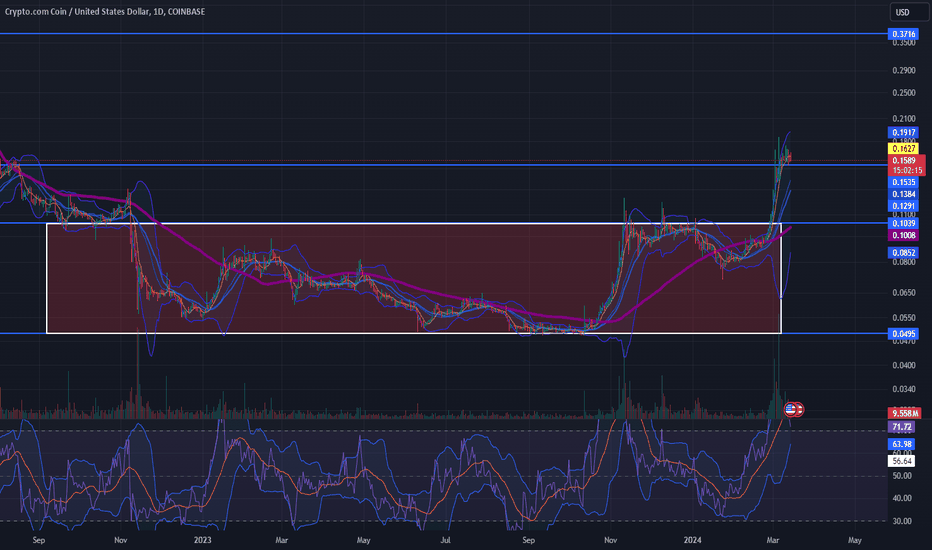Screen dimensions: 932x550
Task: Select the 0.1039 horizontal line price label
Action: (903, 223)
